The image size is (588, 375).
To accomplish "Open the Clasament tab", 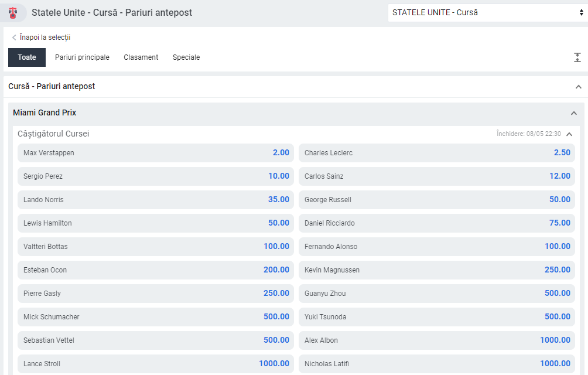I will point(141,57).
